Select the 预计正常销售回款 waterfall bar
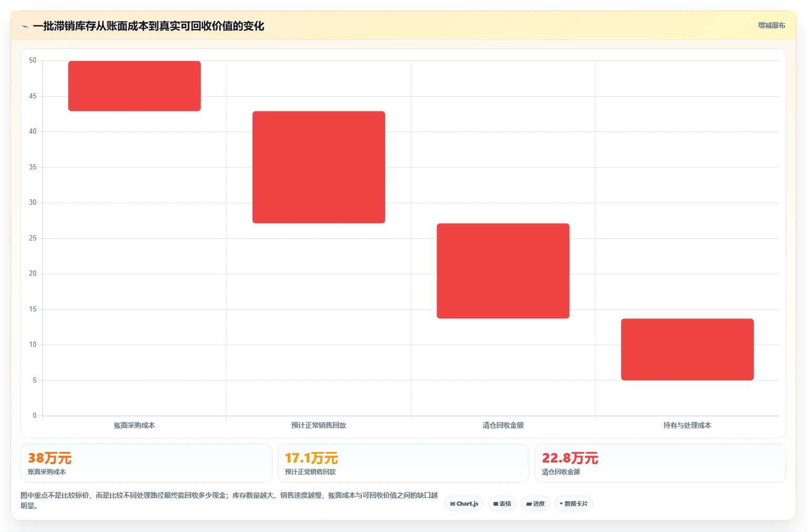The image size is (807, 532). coord(319,167)
